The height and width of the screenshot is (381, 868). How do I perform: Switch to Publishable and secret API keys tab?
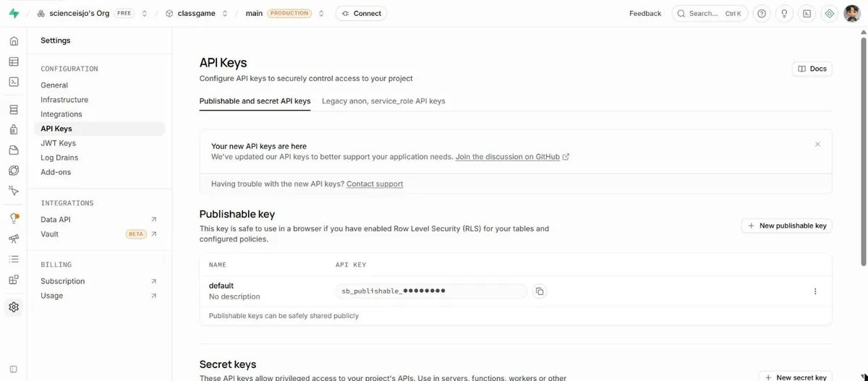coord(255,101)
